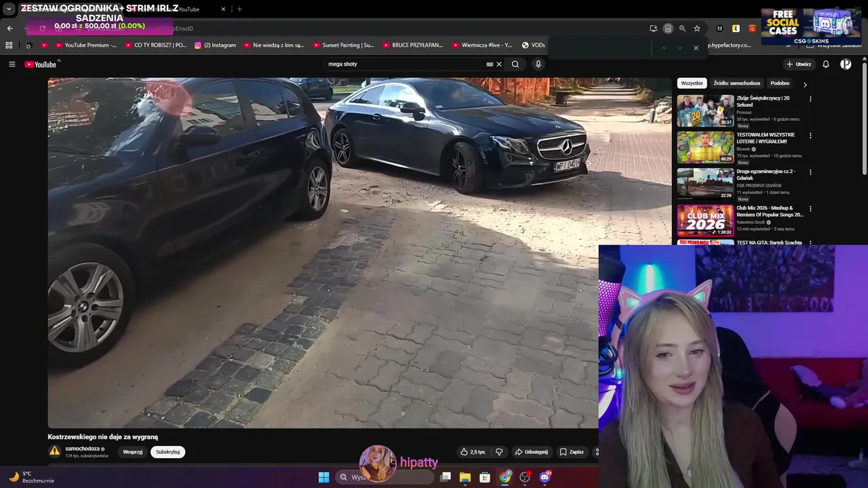Open the on-screen keyboard icon in search
Image resolution: width=868 pixels, height=488 pixels.
tap(490, 64)
